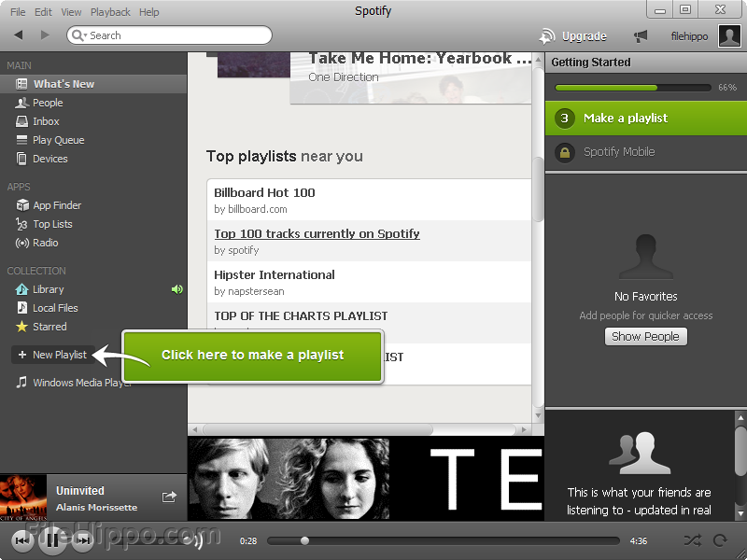Click the volume speaker icon
This screenshot has height=560, width=747.
click(x=194, y=540)
